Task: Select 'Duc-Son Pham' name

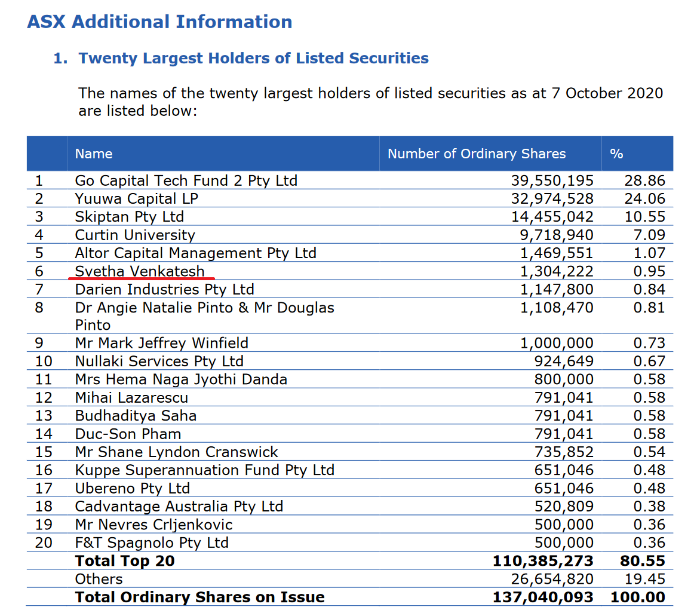Action: 128,434
